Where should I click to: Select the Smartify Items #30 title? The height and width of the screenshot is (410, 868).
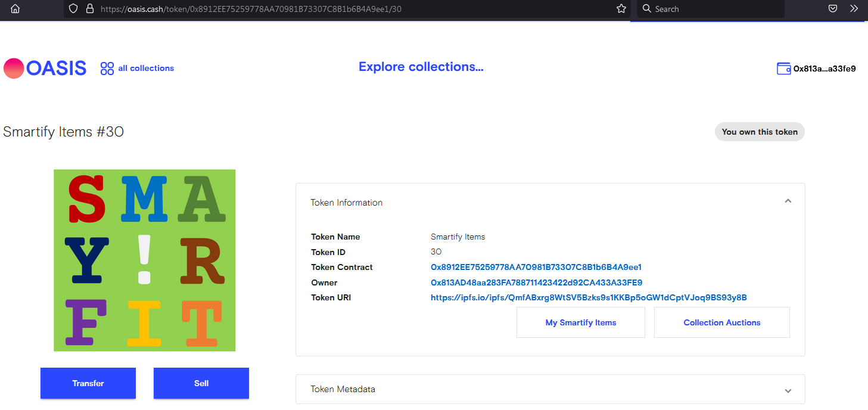point(63,132)
